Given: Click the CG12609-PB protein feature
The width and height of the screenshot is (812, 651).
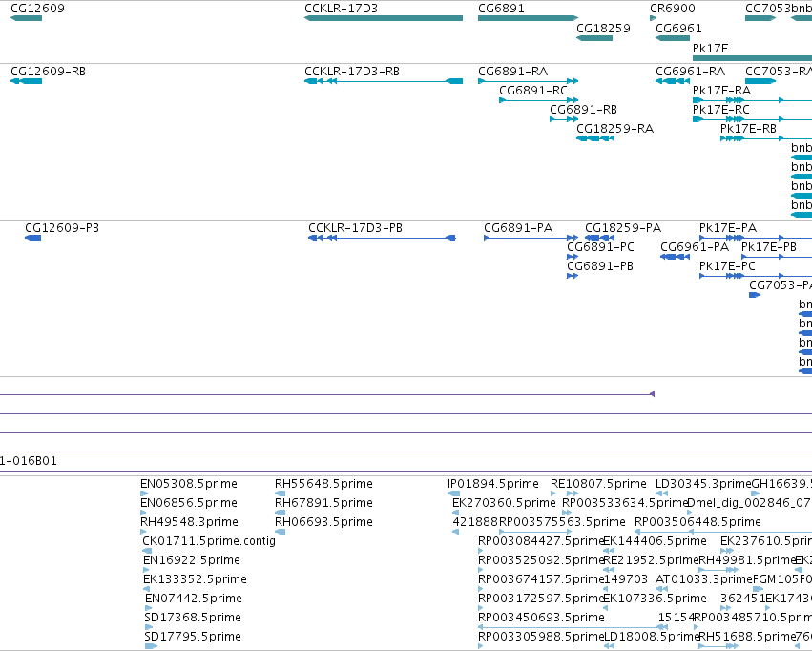Looking at the screenshot, I should [x=32, y=238].
